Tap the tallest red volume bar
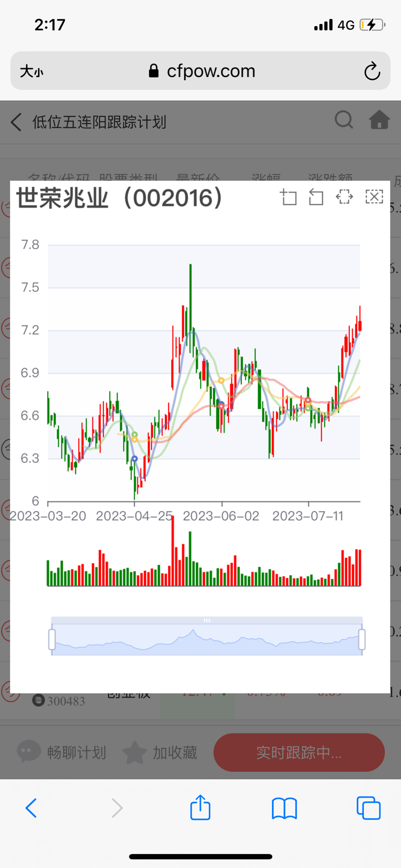The height and width of the screenshot is (868, 401). 173,550
